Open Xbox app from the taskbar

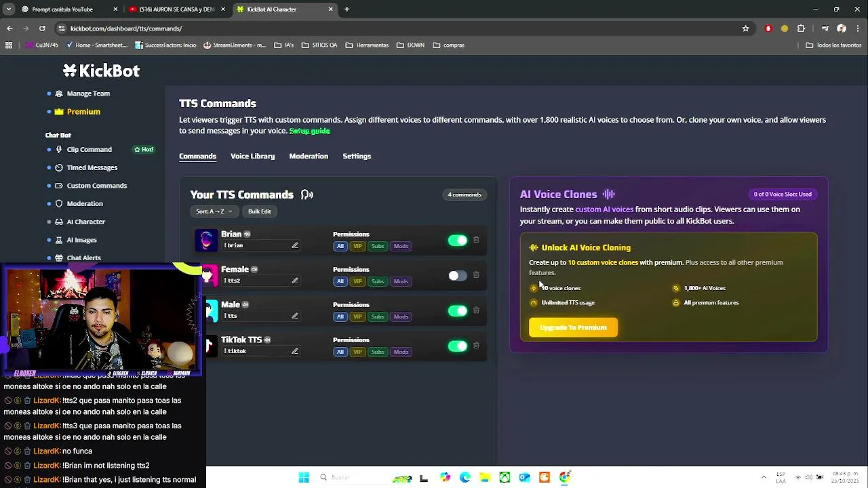(505, 477)
